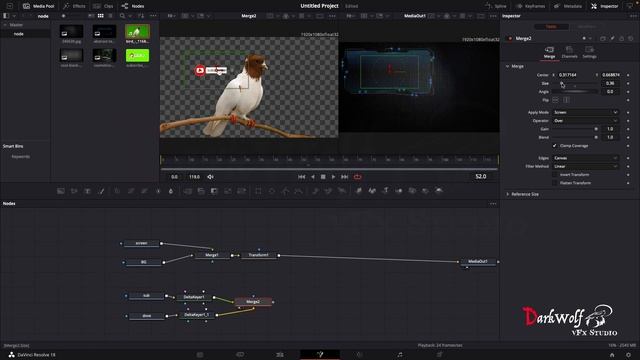640x360 pixels.
Task: Open the Filter Method dropdown showing Linear
Action: 586,167
